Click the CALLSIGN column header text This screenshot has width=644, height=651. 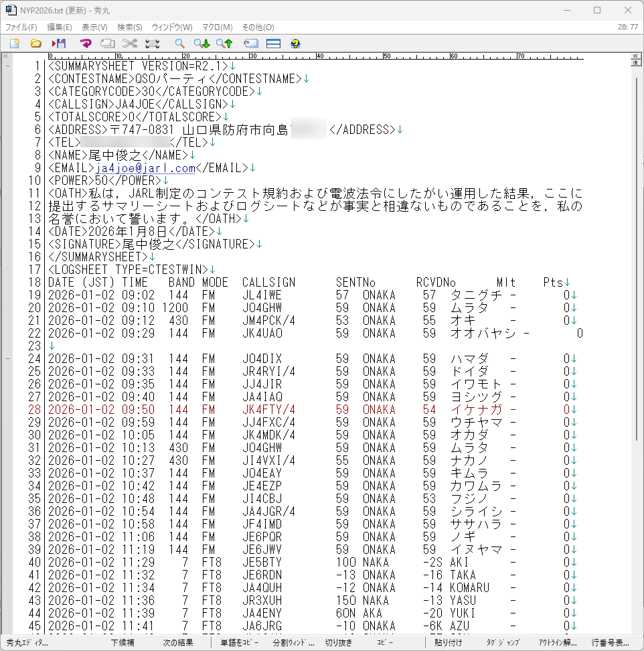[x=268, y=283]
